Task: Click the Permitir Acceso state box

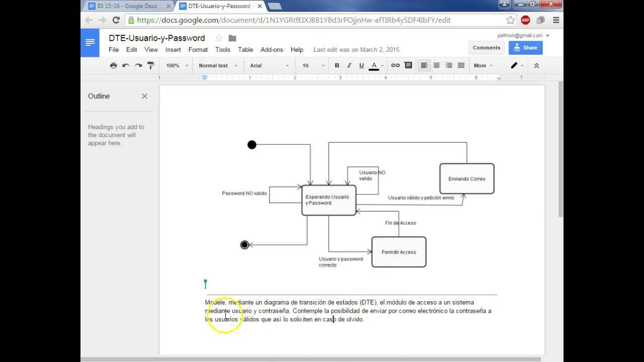Action: pyautogui.click(x=399, y=252)
